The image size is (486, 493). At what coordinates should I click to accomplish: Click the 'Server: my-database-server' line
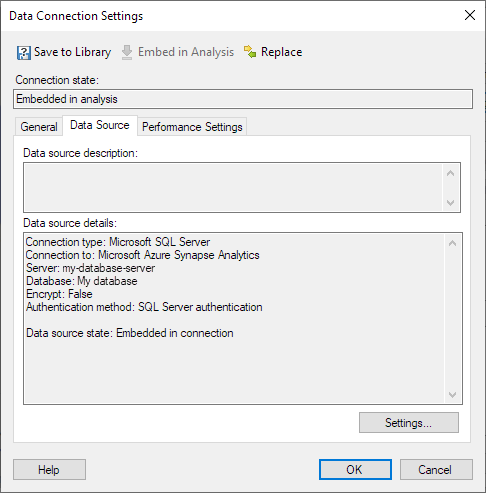point(90,268)
